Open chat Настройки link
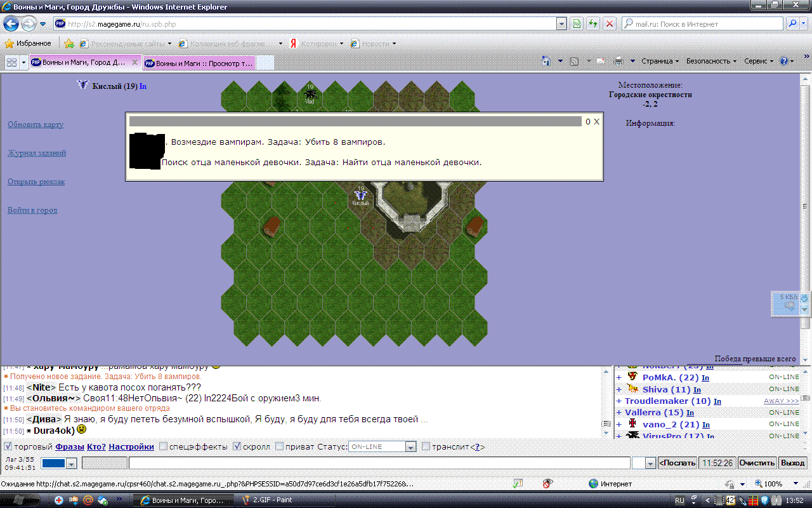Image resolution: width=812 pixels, height=508 pixels. point(131,447)
